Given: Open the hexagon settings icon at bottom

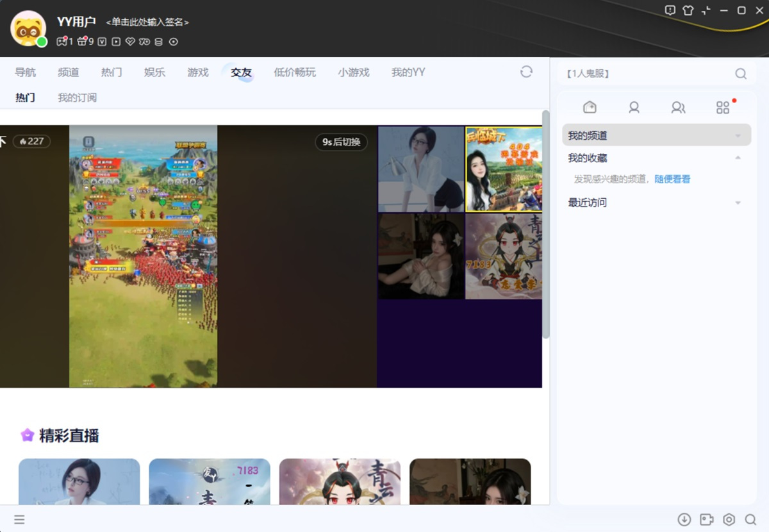Looking at the screenshot, I should (729, 520).
